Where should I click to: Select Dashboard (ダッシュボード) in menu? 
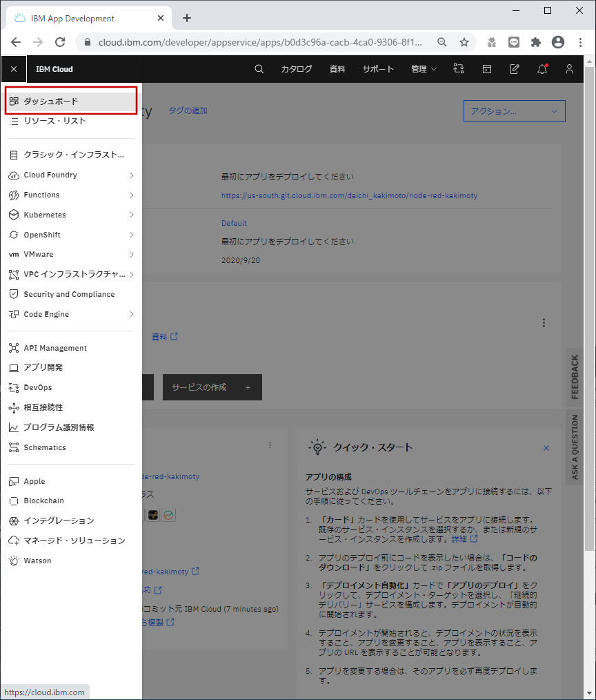(x=71, y=101)
